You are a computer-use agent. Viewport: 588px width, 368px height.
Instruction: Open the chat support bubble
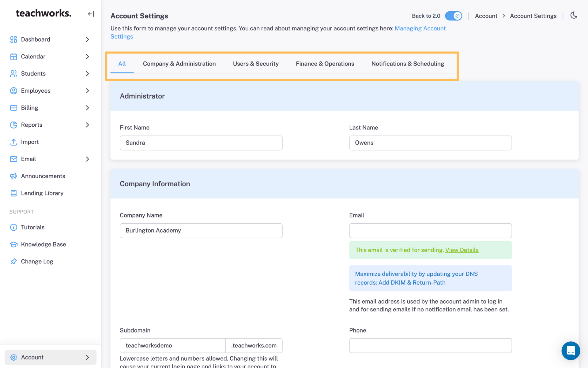coord(571,351)
